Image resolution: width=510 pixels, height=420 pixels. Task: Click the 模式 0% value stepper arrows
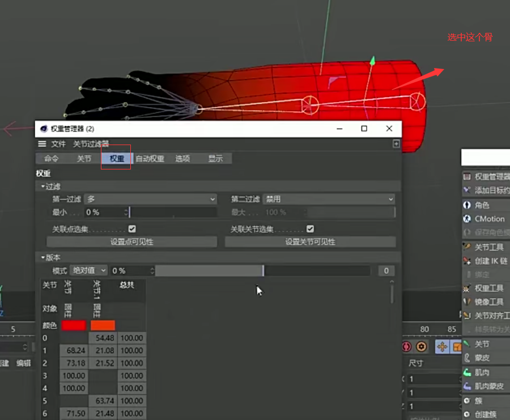click(x=152, y=271)
